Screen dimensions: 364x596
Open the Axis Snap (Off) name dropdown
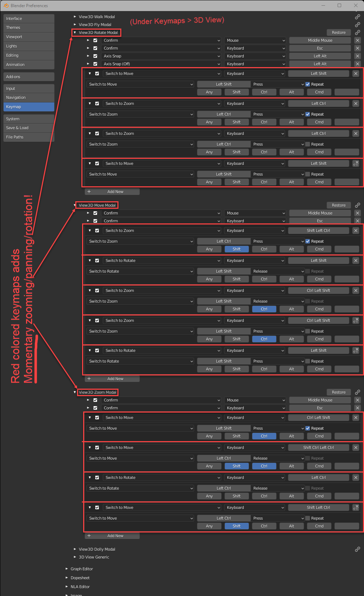(161, 64)
